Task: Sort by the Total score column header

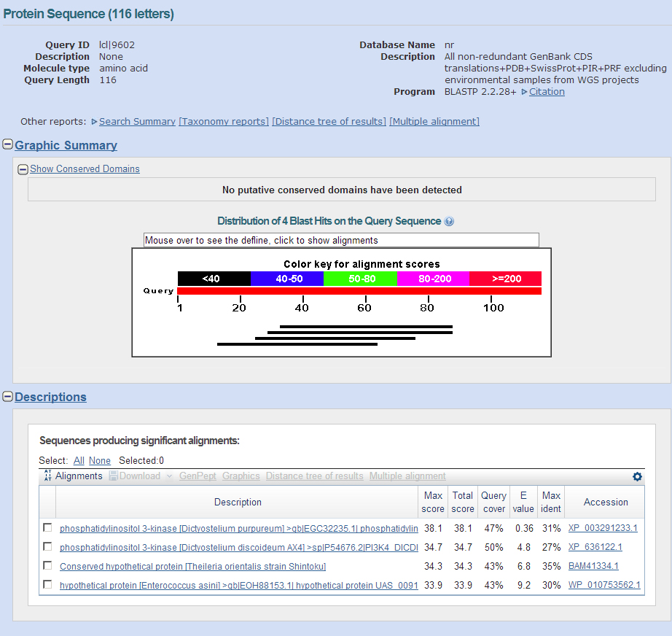Action: 463,503
